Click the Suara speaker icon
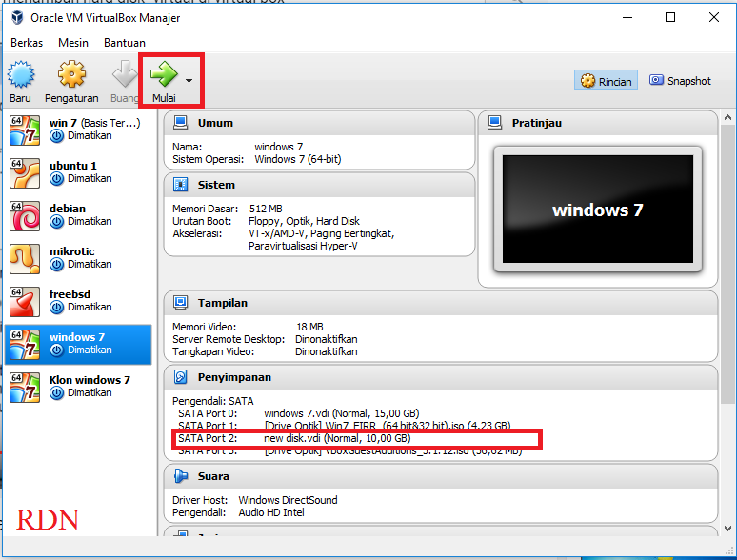 (x=180, y=476)
